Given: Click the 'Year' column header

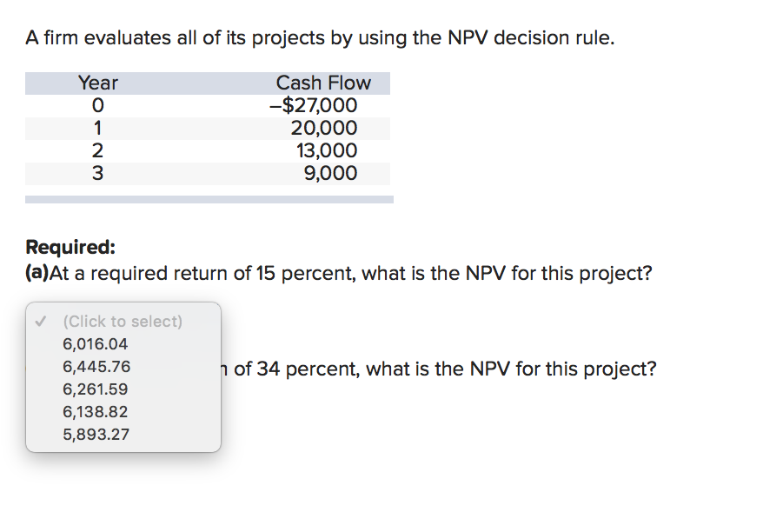Looking at the screenshot, I should point(97,83).
